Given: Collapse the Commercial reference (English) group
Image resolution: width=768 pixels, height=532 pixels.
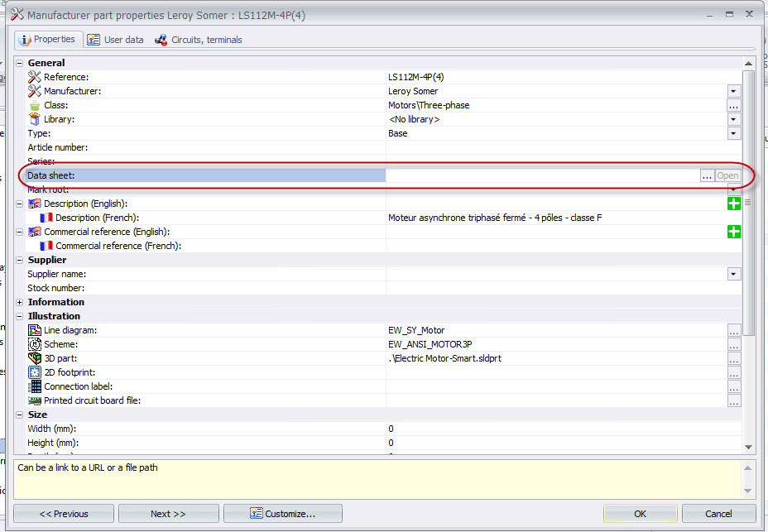Looking at the screenshot, I should click(20, 232).
